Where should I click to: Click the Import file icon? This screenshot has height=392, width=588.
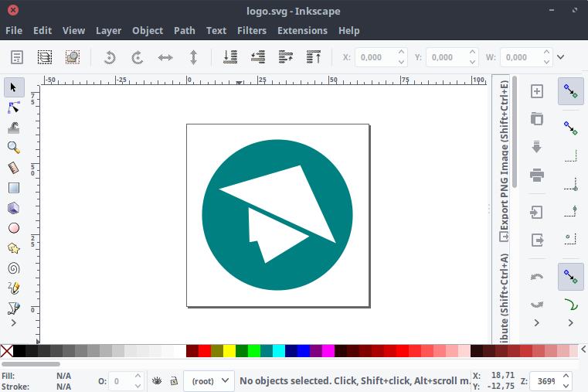tap(537, 213)
